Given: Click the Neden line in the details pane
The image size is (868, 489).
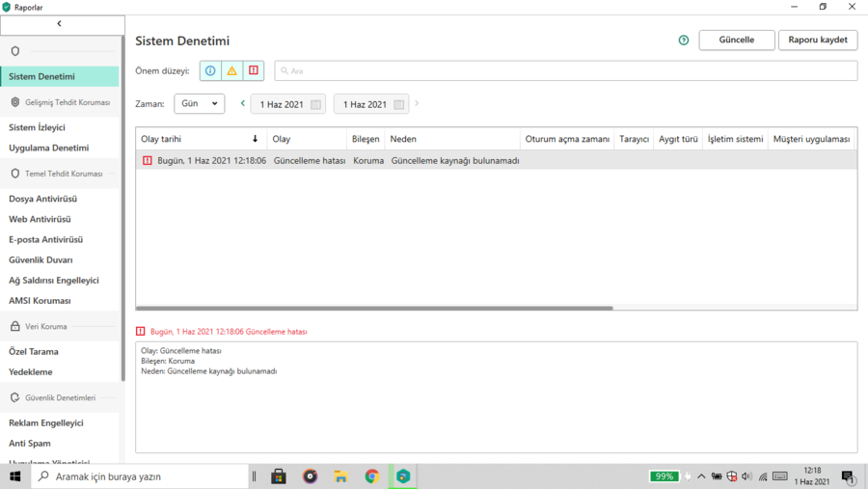Looking at the screenshot, I should tap(209, 371).
